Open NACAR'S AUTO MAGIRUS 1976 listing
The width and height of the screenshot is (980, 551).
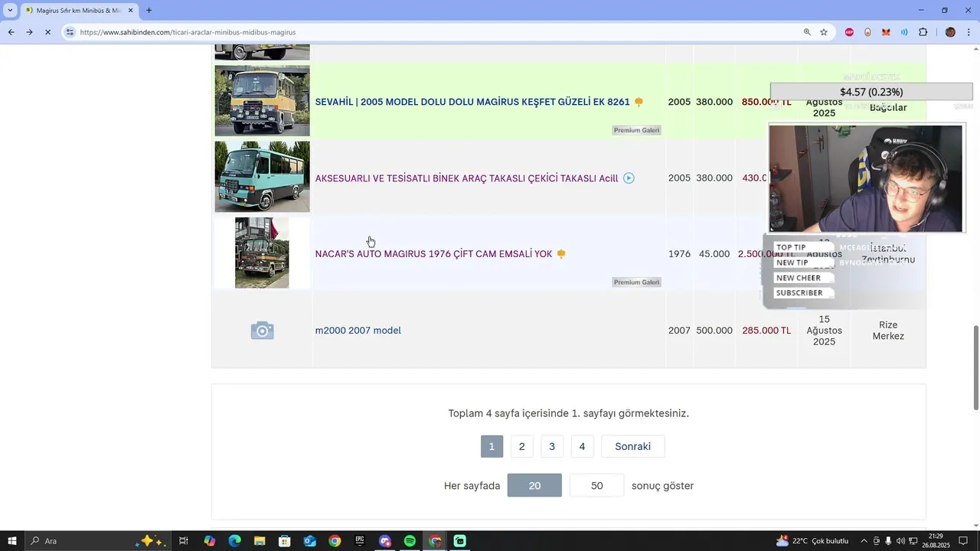click(433, 254)
